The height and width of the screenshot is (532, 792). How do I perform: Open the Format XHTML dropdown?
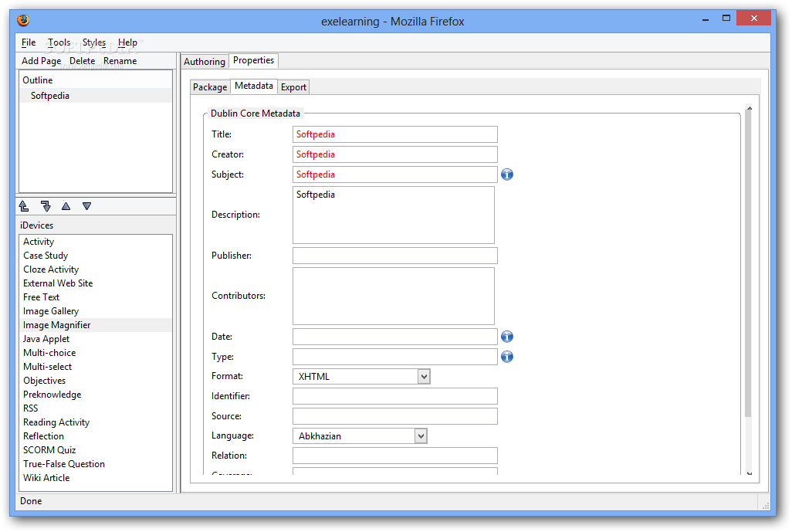[362, 376]
